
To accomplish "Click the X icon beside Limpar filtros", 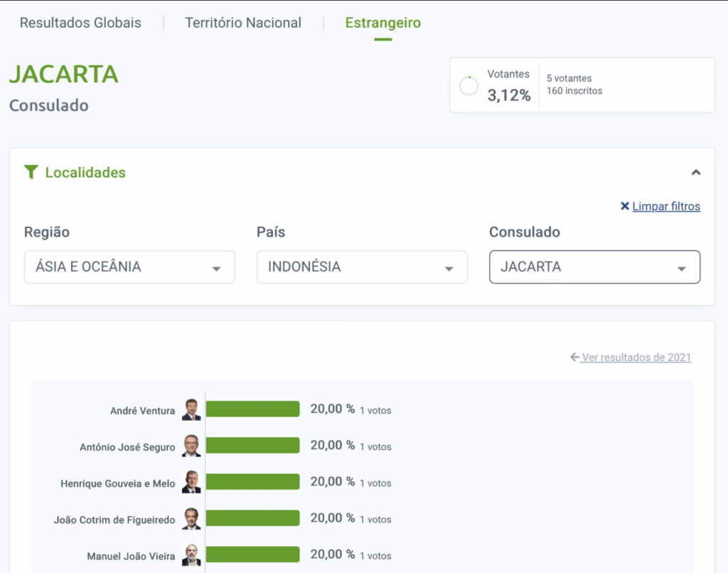I will pyautogui.click(x=624, y=206).
